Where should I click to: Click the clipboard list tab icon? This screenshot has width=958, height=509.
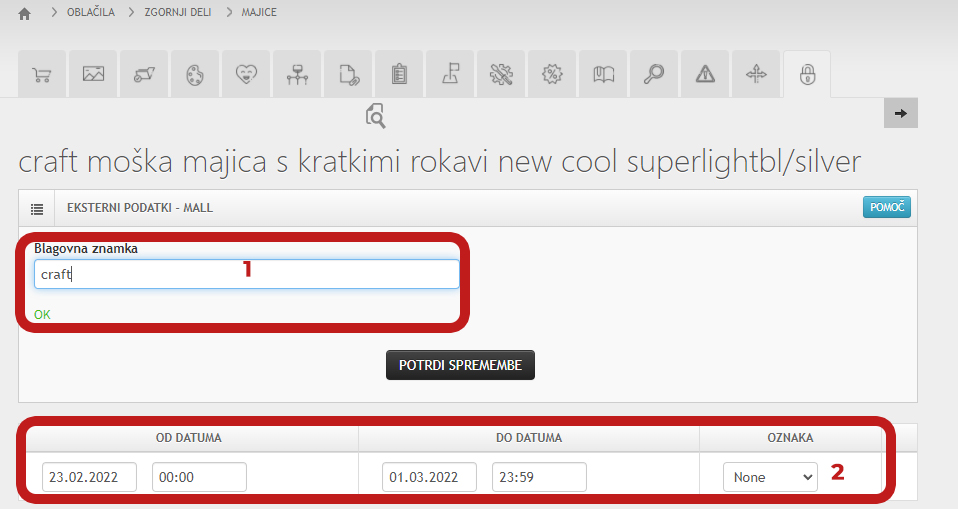tap(399, 74)
